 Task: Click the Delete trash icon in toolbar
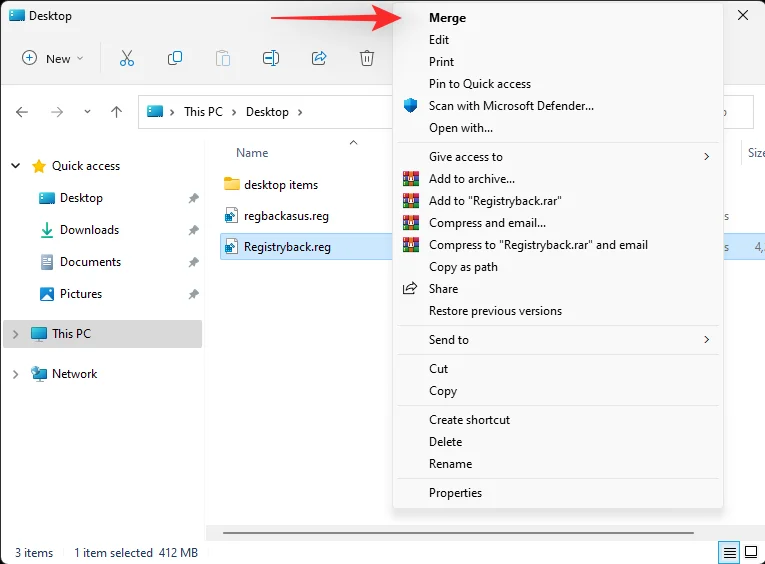367,58
